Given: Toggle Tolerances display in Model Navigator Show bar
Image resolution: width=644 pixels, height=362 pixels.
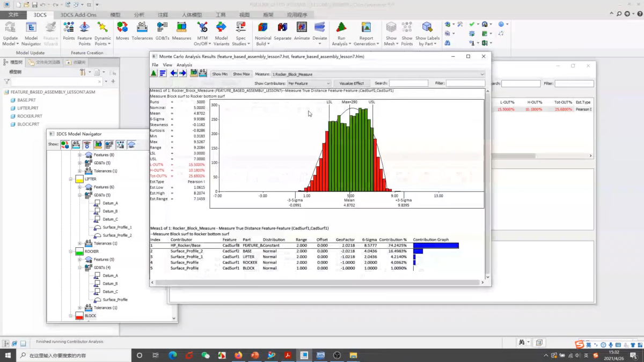Looking at the screenshot, I should 76,144.
